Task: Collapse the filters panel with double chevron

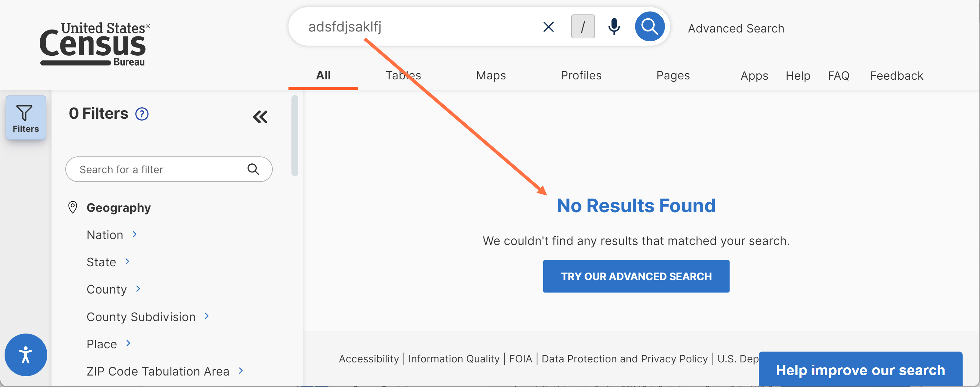Action: point(260,117)
